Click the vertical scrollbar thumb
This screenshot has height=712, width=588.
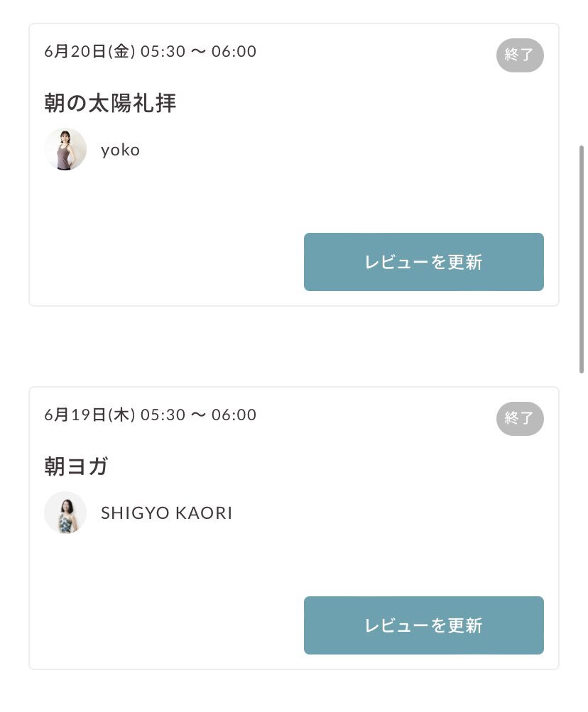pos(581,259)
